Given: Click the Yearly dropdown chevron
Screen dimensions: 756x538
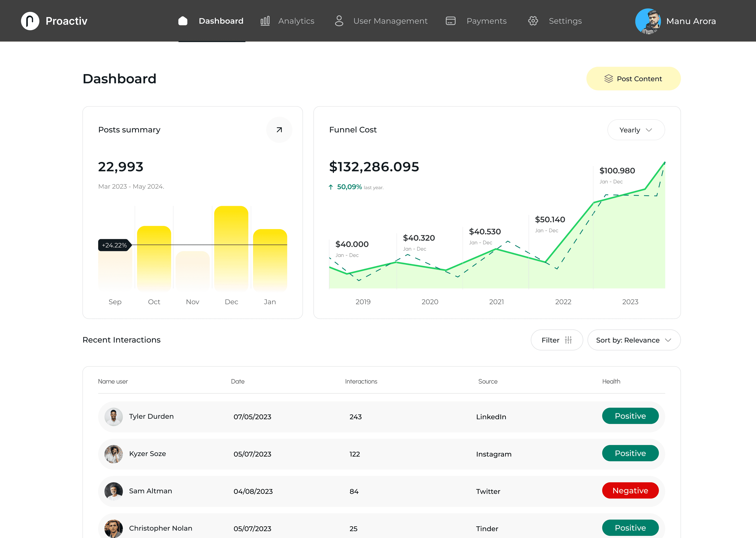Looking at the screenshot, I should coord(649,130).
